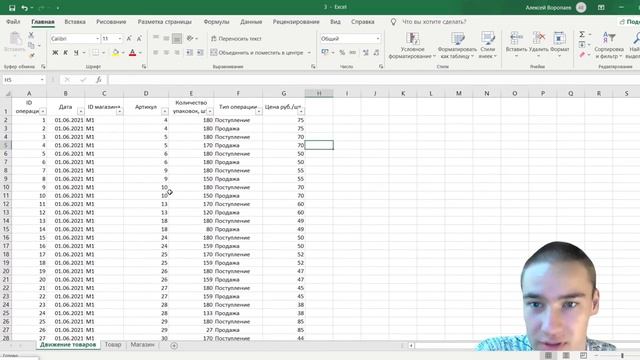Image resolution: width=640 pixels, height=360 pixels.
Task: Open the Файл tab
Action: point(13,22)
